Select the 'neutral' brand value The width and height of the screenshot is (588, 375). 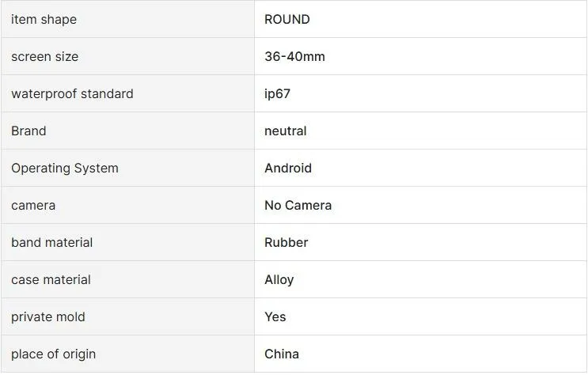(286, 131)
